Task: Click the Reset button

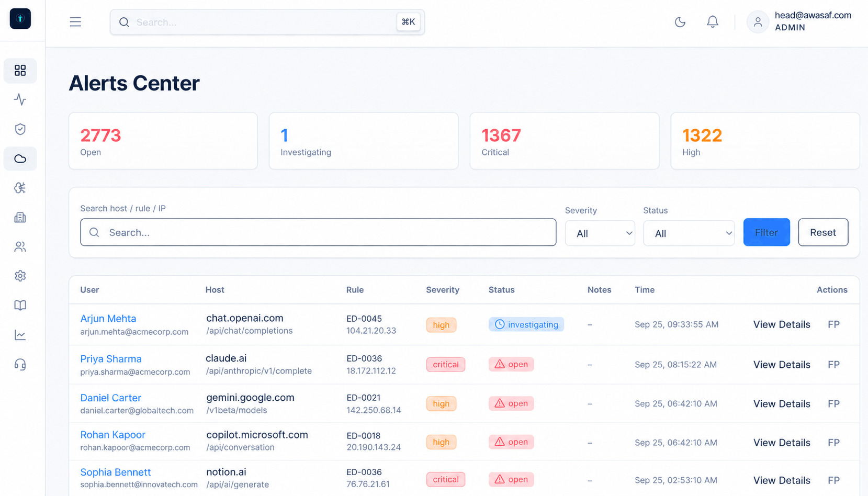Action: pos(823,232)
